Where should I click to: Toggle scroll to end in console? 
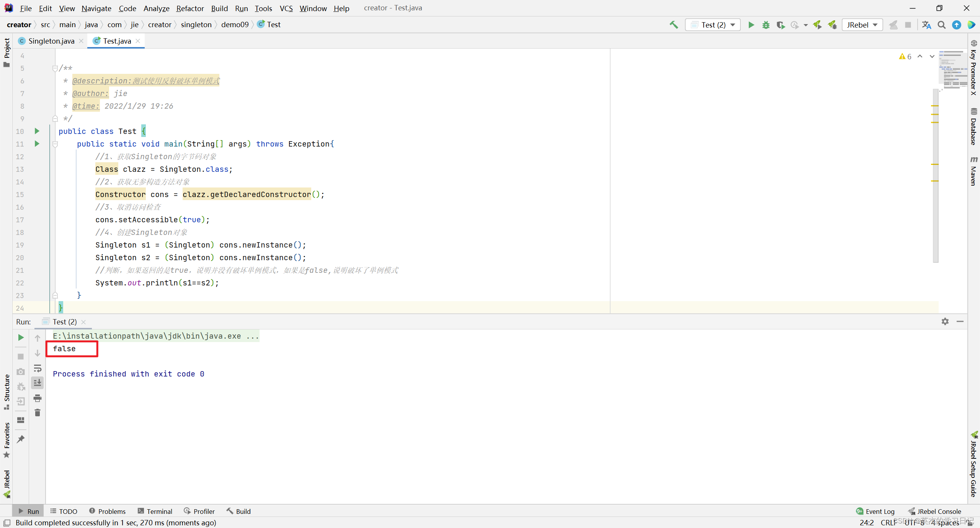coord(38,383)
